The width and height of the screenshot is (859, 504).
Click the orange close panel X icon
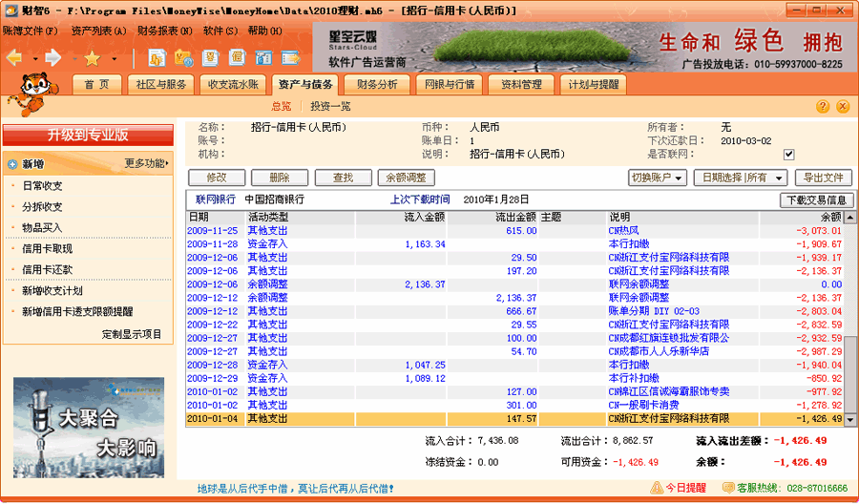tap(842, 107)
